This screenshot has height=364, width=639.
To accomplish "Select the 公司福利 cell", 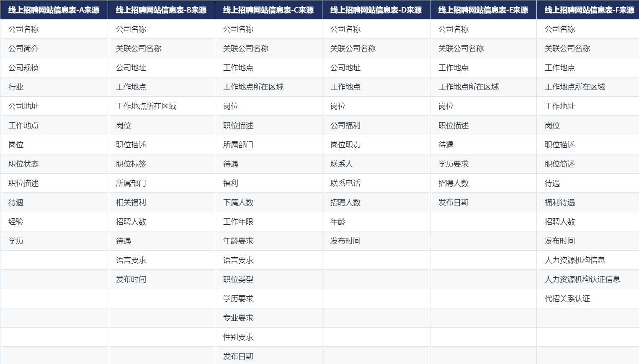I will tap(376, 126).
